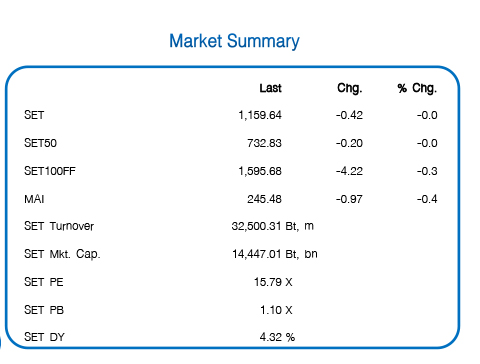
Task: Select the SET DY label
Action: click(44, 337)
